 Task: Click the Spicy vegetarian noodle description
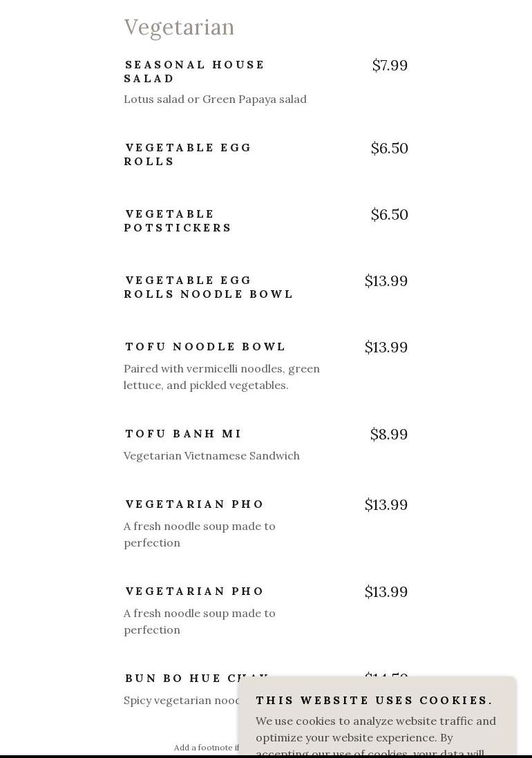pos(181,700)
